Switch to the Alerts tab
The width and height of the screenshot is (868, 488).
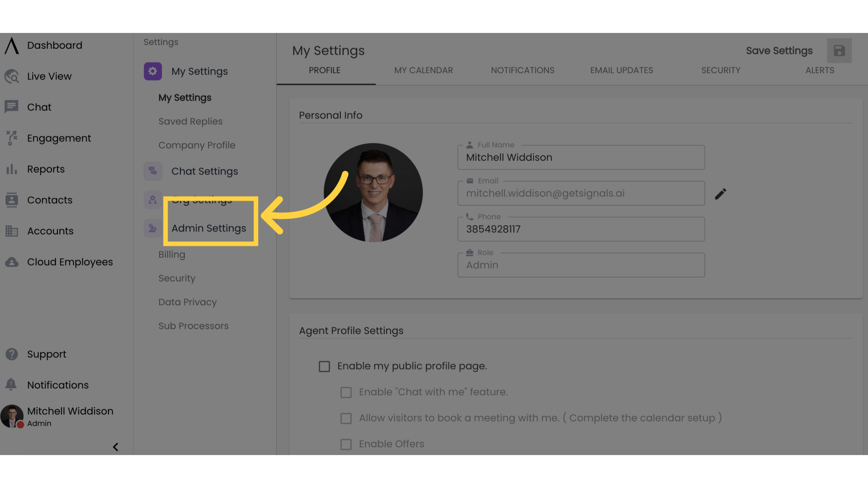(x=820, y=70)
